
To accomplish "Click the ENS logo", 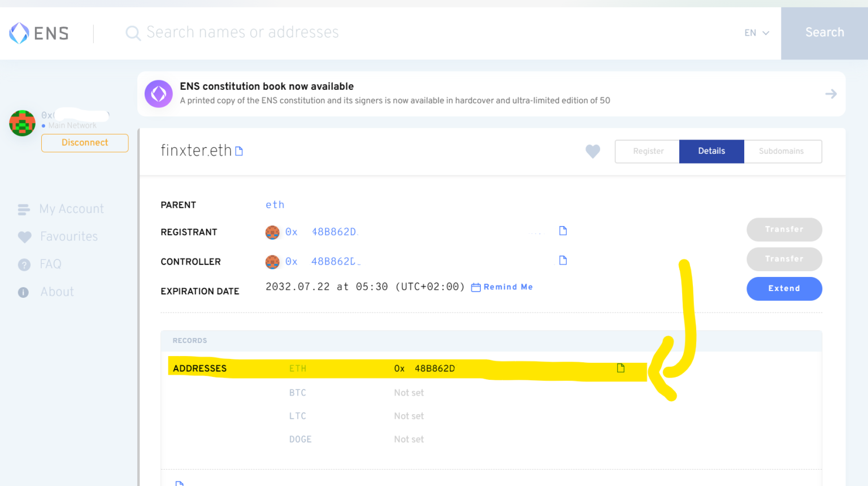I will [39, 33].
